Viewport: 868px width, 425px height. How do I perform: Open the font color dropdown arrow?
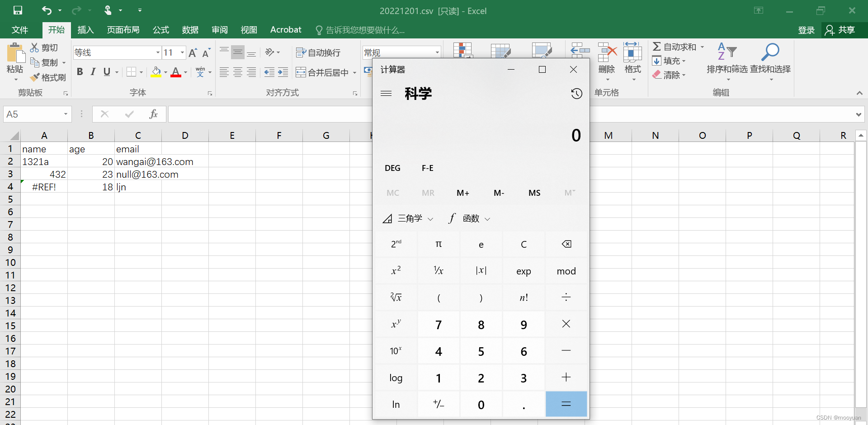click(186, 72)
